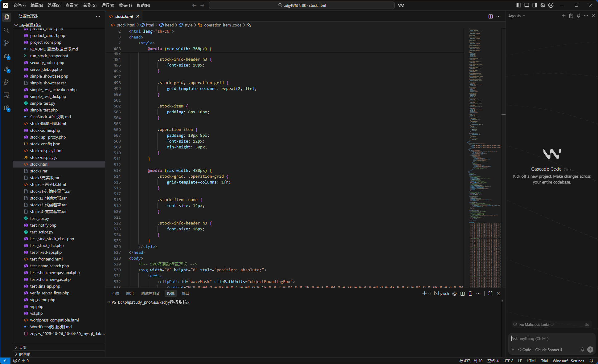Split the editor to the right

pyautogui.click(x=490, y=16)
